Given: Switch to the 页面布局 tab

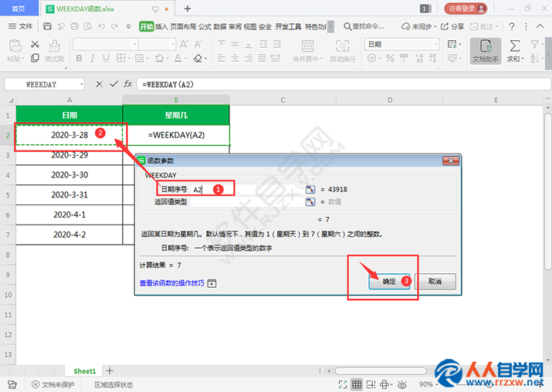Looking at the screenshot, I should click(x=183, y=26).
